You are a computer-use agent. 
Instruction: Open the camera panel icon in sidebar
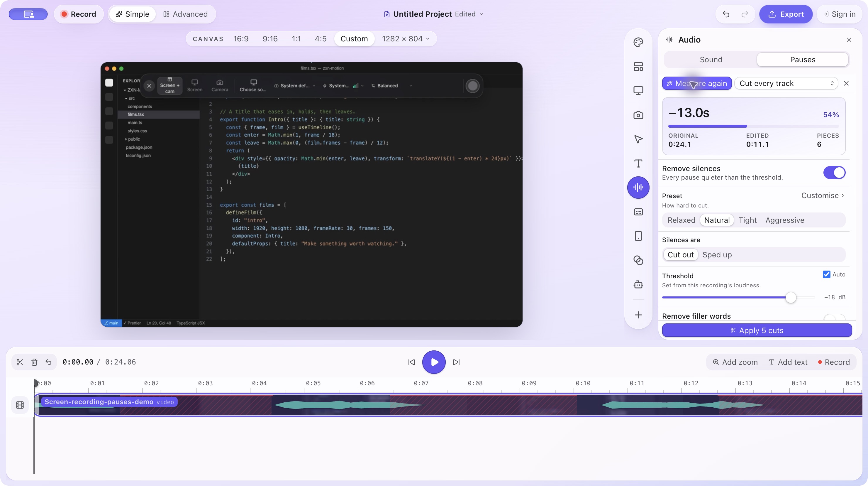coord(638,115)
